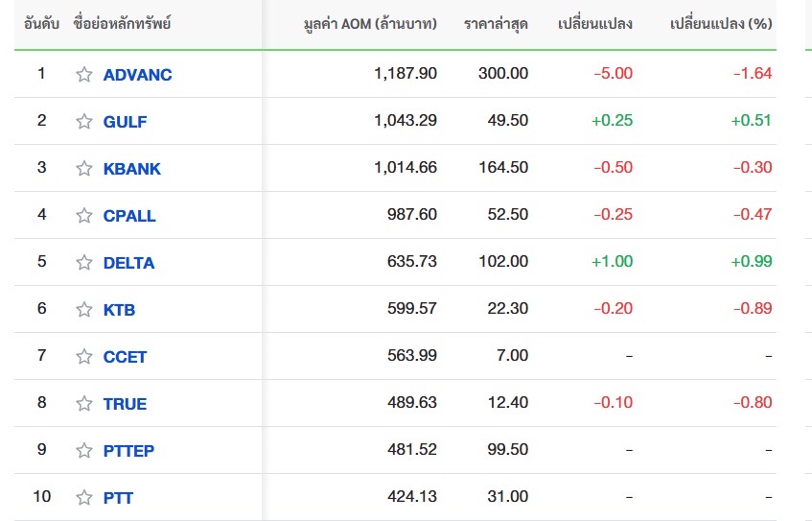
Task: Star the ADVANC stock as favorite
Action: (84, 74)
